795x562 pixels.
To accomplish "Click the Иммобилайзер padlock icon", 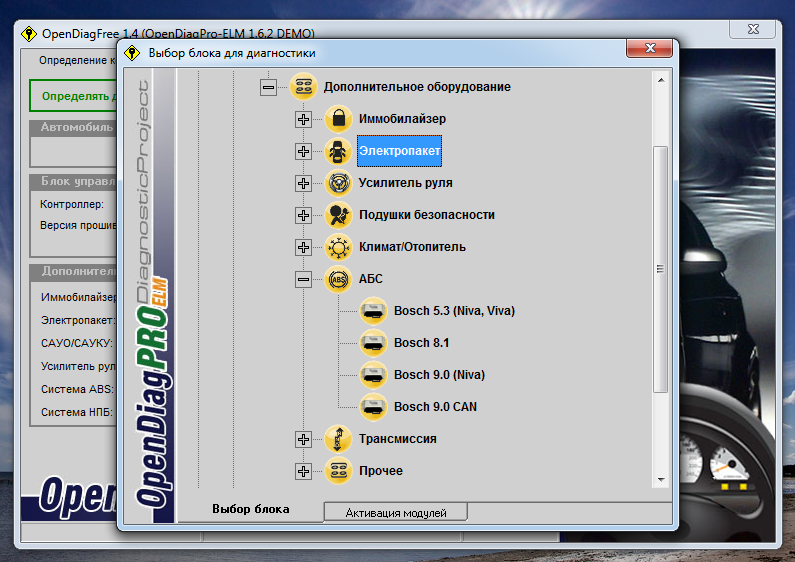I will click(x=338, y=119).
